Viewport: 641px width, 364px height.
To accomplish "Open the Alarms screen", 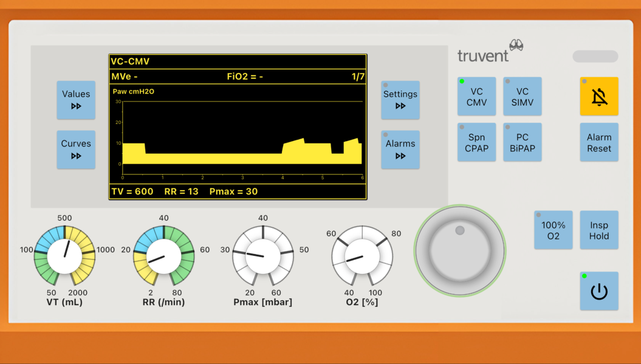I will click(400, 149).
